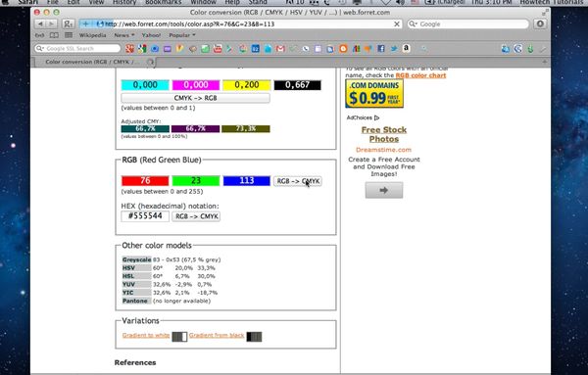This screenshot has width=588, height=375.
Task: Expand the News bookmarks dropdown
Action: click(x=124, y=35)
